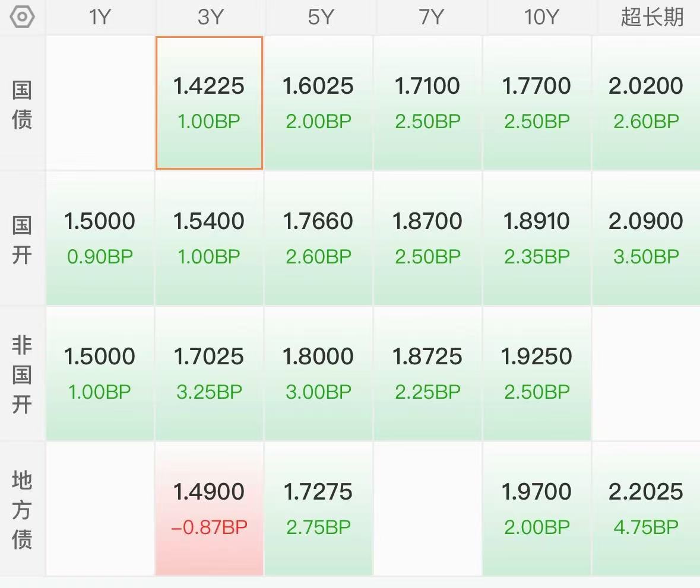This screenshot has width=700, height=588.
Task: Open 国开 10Y cell showing 1.8910
Action: click(x=537, y=239)
